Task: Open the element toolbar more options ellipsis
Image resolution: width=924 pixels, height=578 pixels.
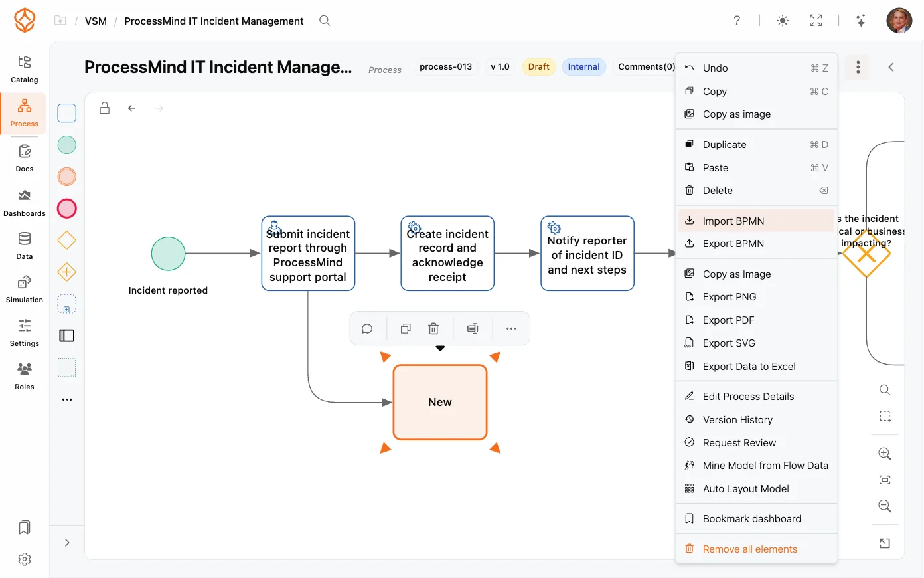Action: (x=511, y=328)
